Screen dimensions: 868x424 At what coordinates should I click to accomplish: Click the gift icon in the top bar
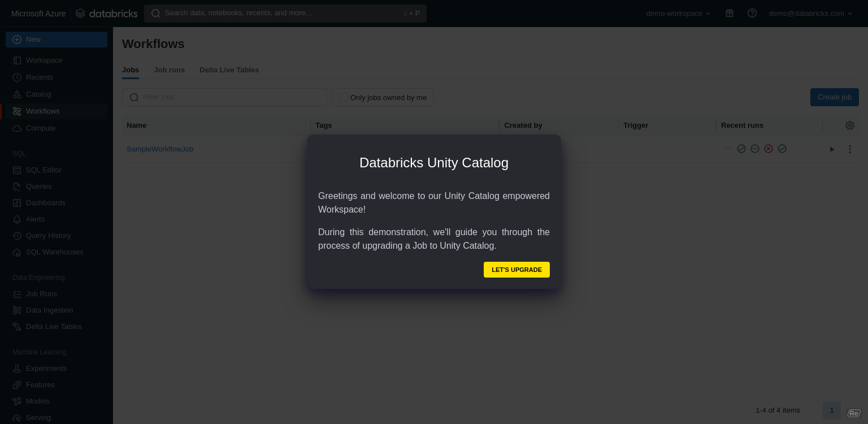click(x=729, y=13)
